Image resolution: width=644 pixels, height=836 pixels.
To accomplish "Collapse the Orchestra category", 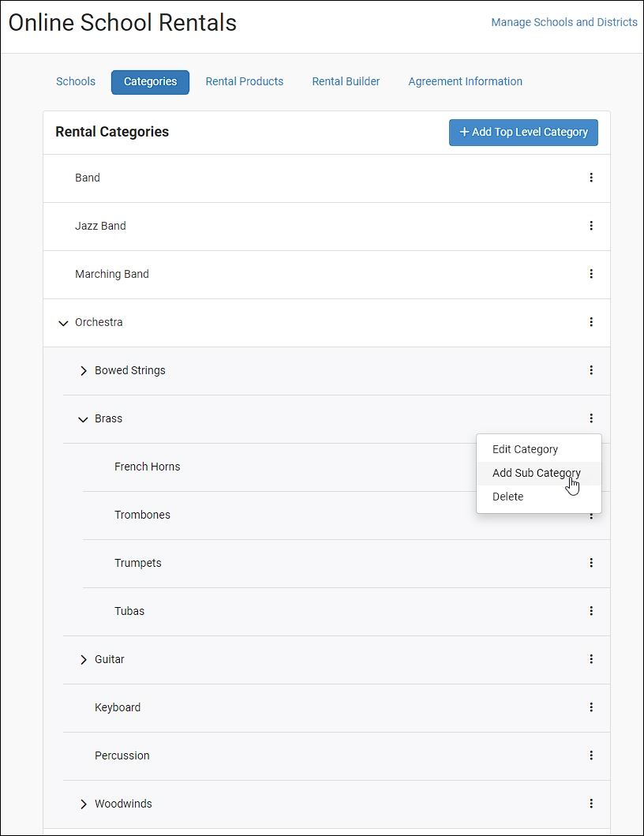I will point(63,323).
